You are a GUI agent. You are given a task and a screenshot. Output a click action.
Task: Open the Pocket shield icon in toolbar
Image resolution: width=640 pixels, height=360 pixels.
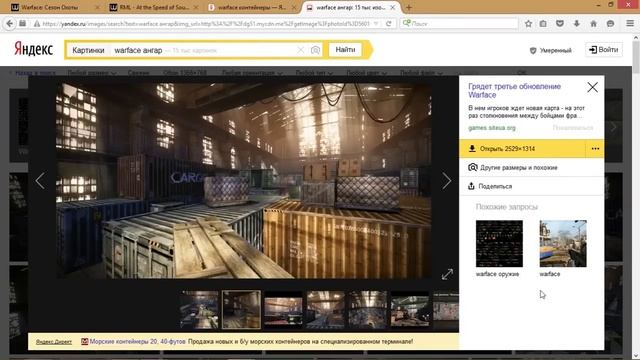560,24
